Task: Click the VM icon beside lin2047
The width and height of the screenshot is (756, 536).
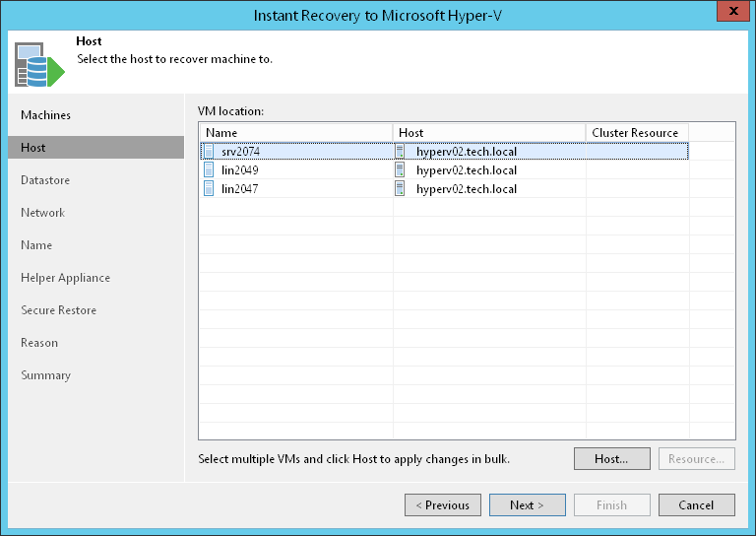Action: (209, 188)
